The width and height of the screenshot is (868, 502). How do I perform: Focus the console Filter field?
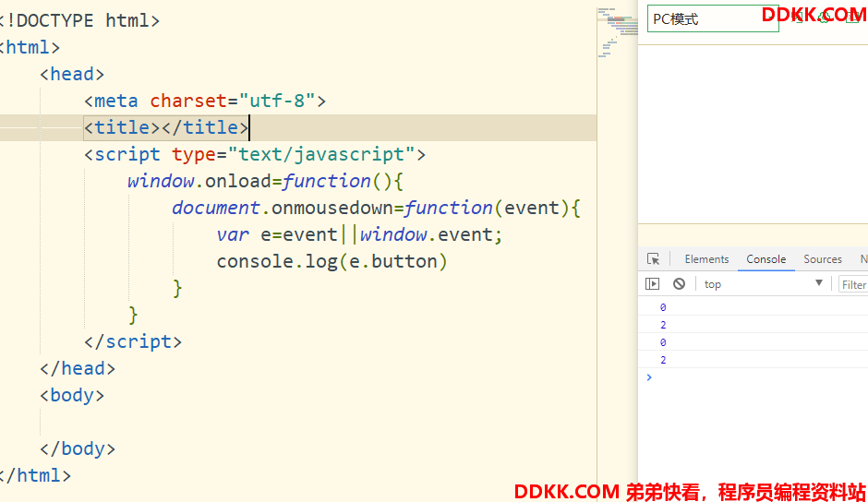[853, 284]
